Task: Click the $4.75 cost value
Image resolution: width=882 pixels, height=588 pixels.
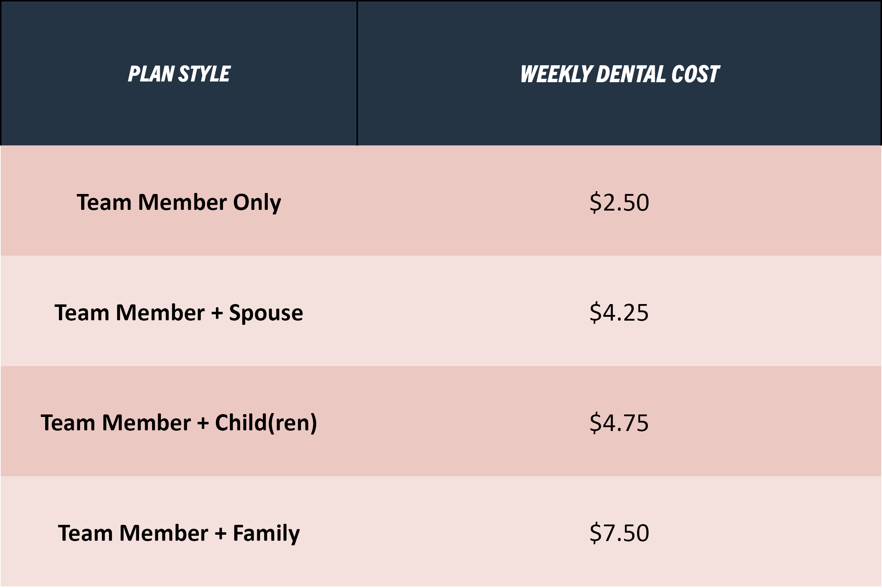Action: (x=619, y=423)
